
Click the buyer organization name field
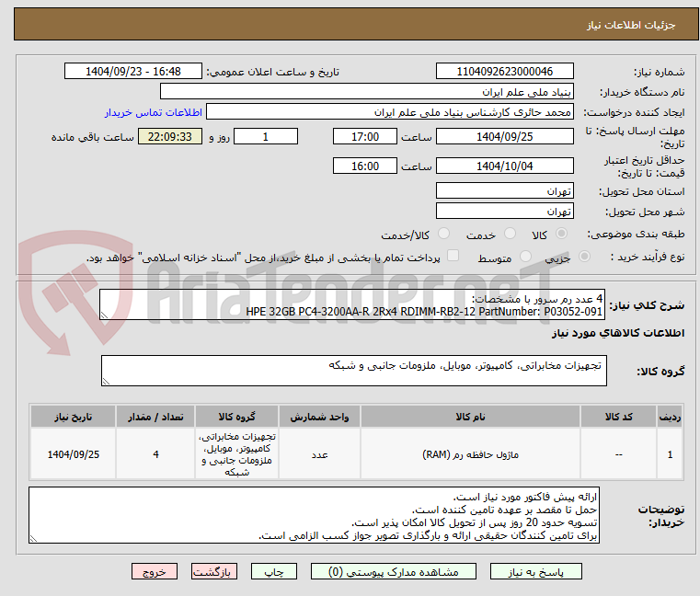(x=366, y=92)
